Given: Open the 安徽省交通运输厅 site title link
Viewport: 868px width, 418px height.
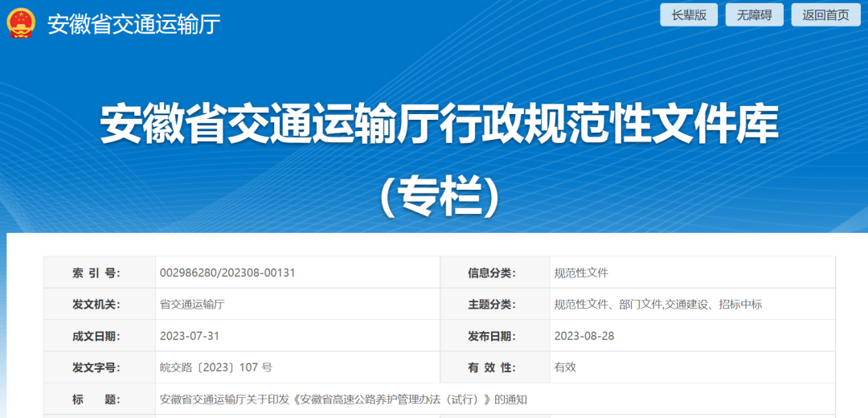Looking at the screenshot, I should pos(133,24).
